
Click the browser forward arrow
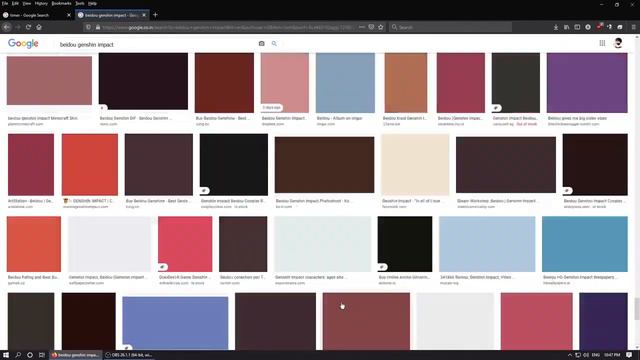(x=18, y=27)
